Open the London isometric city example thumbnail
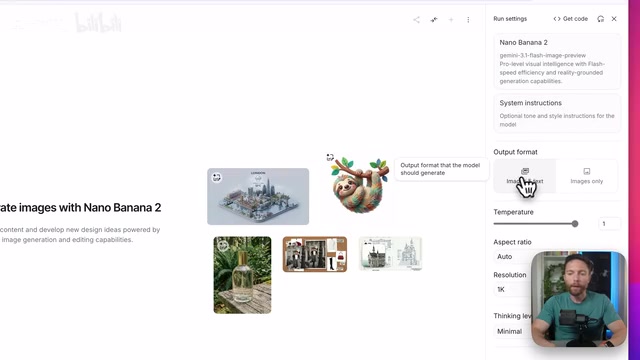 (258, 196)
